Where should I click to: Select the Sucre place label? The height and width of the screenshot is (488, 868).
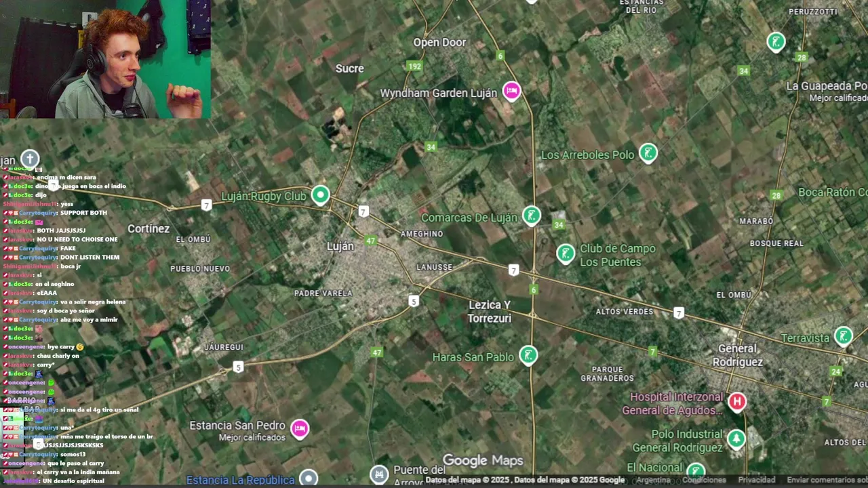(350, 68)
